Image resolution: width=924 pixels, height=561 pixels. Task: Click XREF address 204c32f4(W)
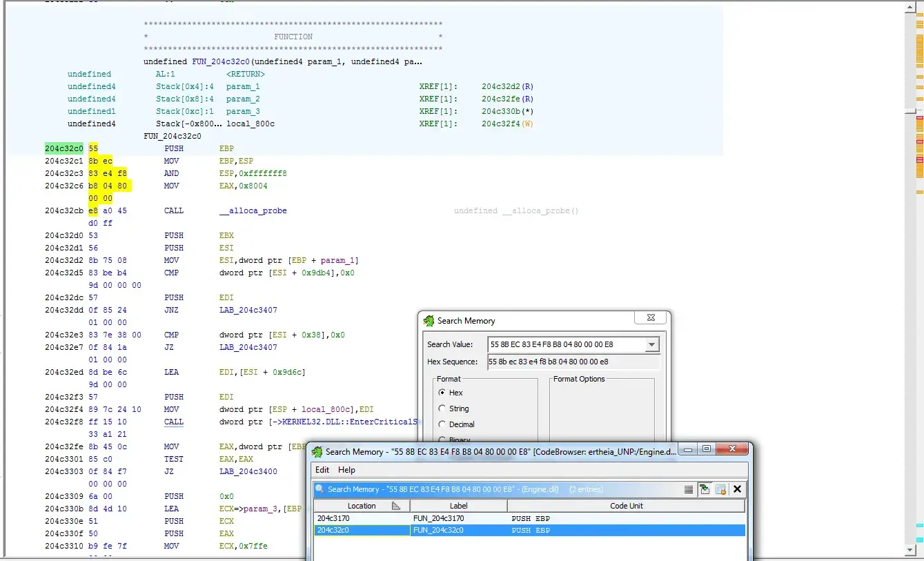point(507,124)
